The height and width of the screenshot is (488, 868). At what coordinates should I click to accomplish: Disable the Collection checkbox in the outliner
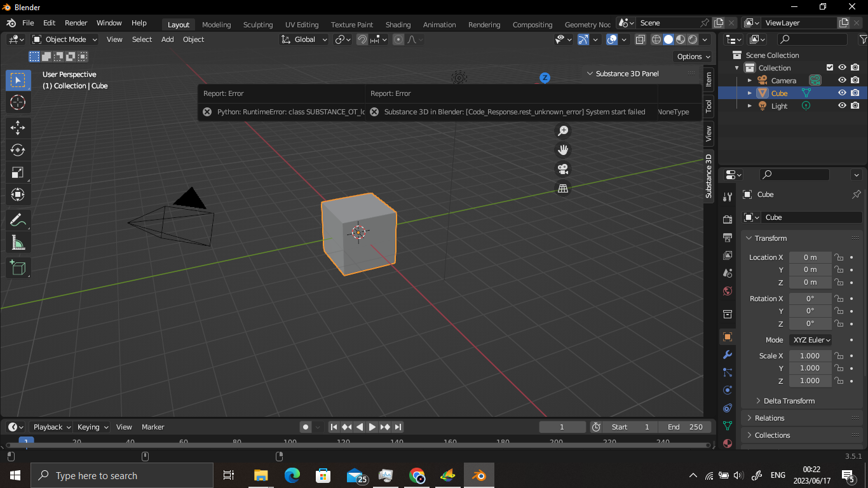[x=829, y=67]
